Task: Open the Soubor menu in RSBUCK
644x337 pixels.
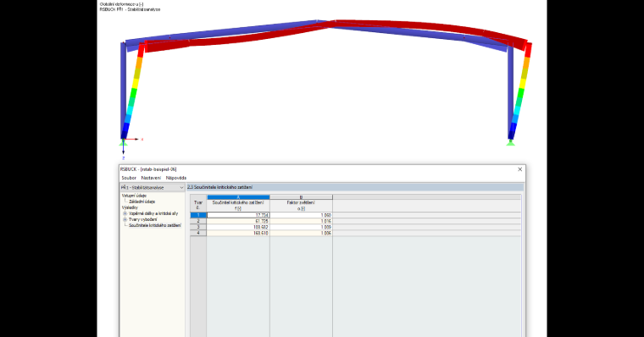Action: click(129, 178)
